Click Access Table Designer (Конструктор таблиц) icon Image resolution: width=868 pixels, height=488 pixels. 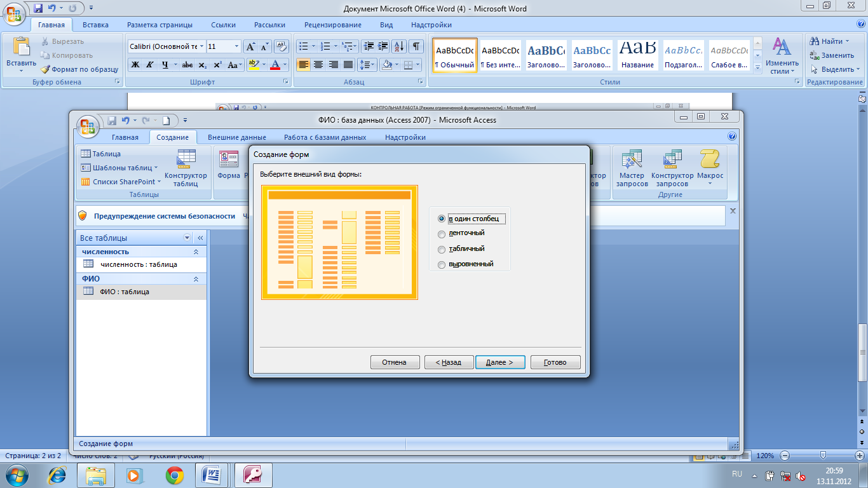pyautogui.click(x=186, y=159)
